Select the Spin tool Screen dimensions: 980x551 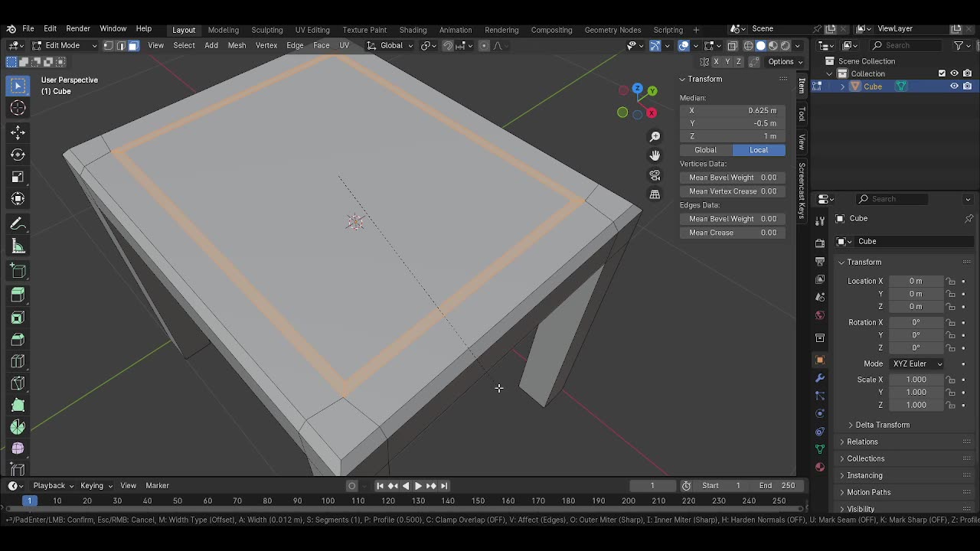18,427
